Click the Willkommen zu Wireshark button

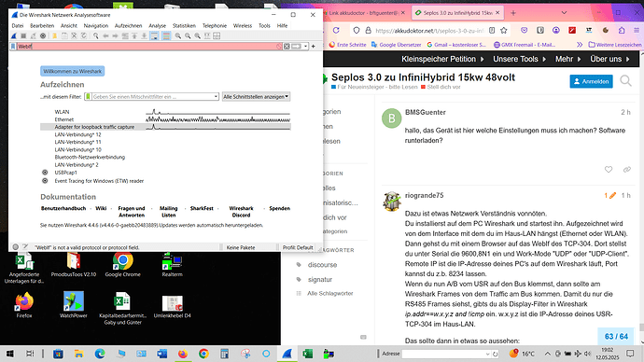pos(72,71)
